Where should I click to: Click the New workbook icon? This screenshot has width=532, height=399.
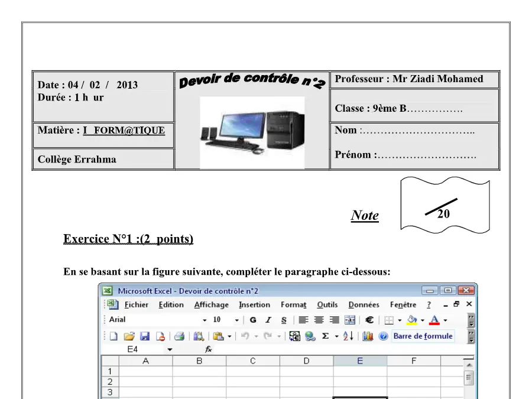click(113, 336)
